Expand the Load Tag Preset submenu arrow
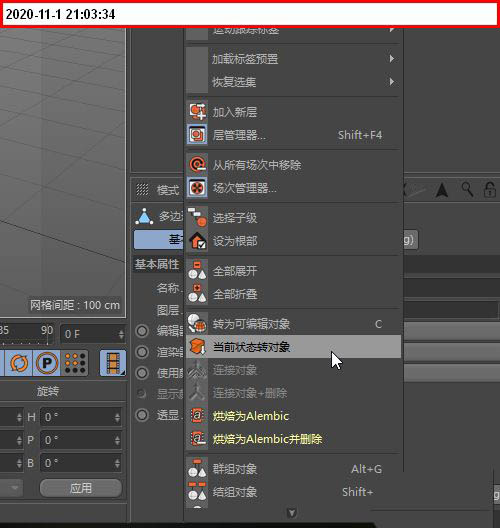This screenshot has width=500, height=528. tap(392, 59)
